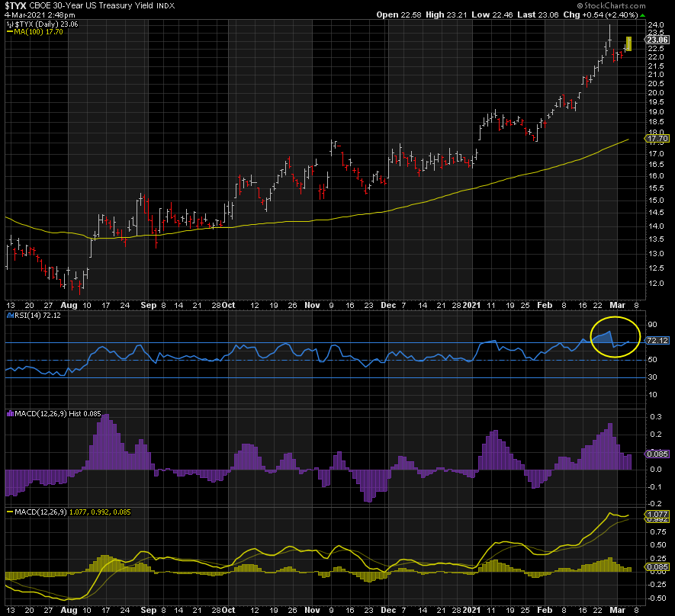This screenshot has width=675, height=616.
Task: Click the 0.085 histogram value tag
Action: 657,454
